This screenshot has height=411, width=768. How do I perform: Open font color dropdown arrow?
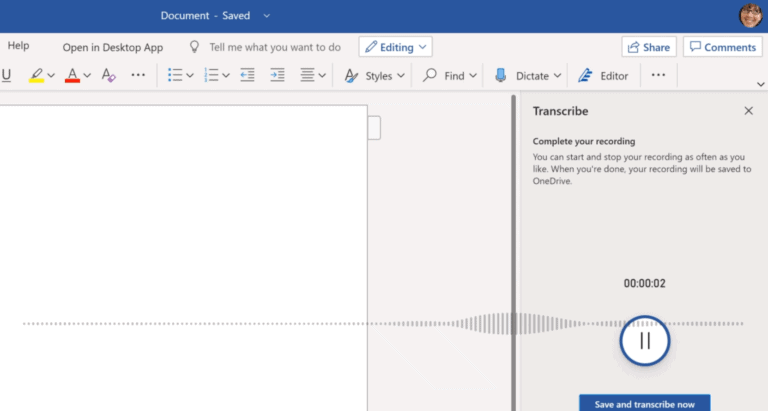(87, 76)
